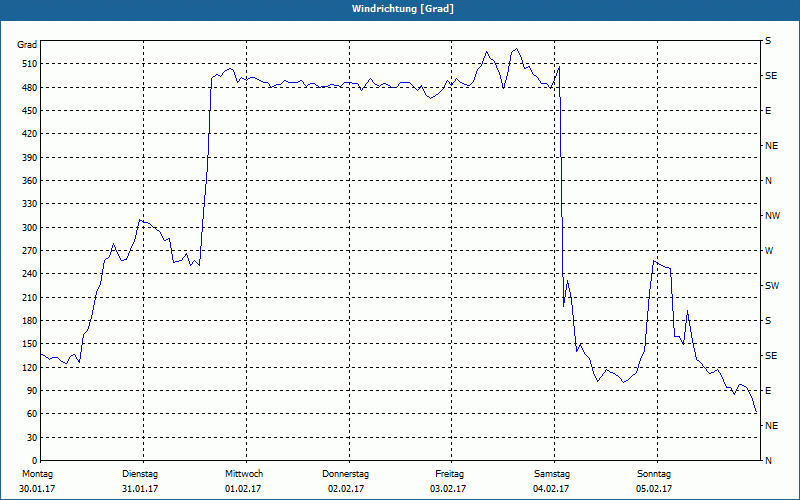Select the SW compass label
Image resolution: width=800 pixels, height=500 pixels.
(x=772, y=286)
